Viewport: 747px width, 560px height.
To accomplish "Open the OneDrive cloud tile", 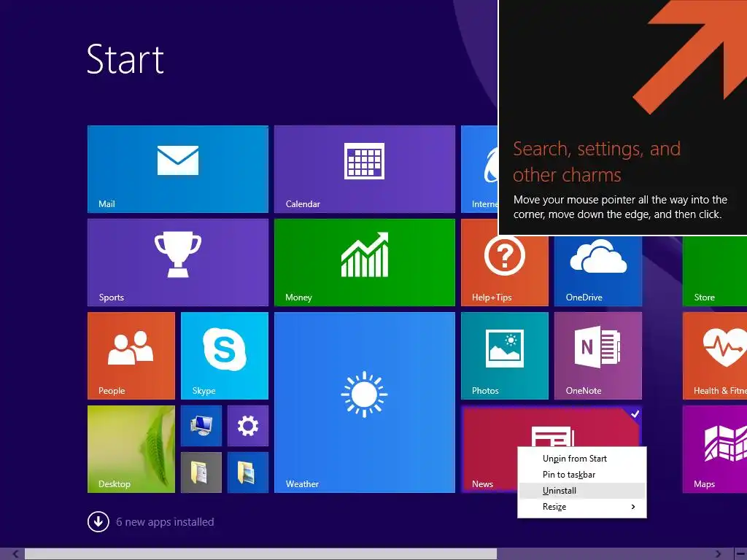I will [598, 271].
